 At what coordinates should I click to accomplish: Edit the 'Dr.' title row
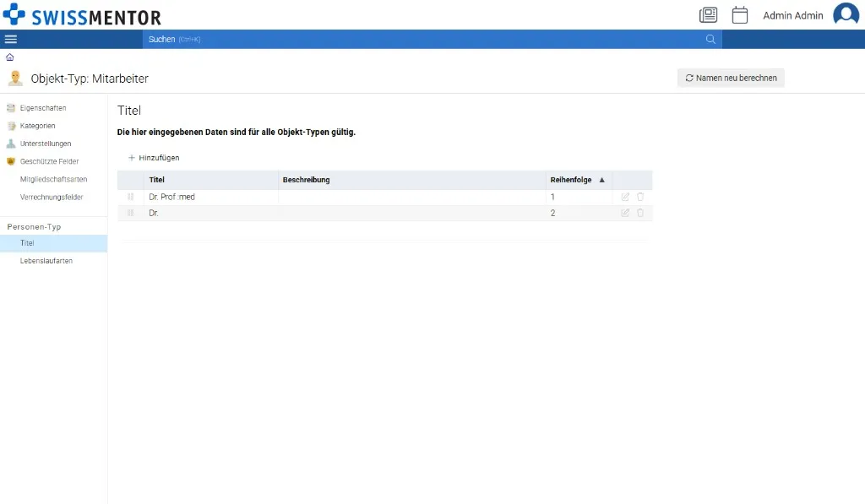[x=625, y=213]
